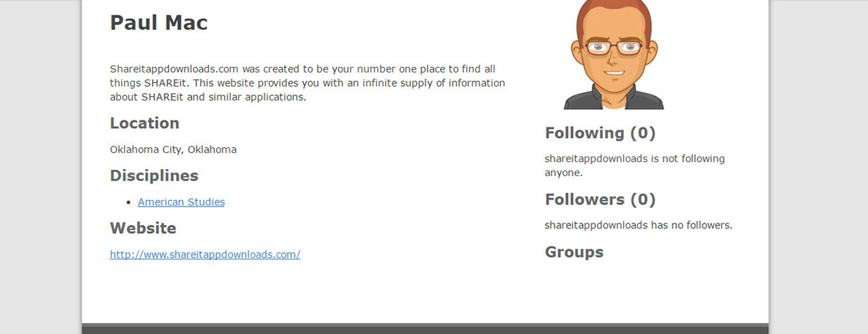
Task: Click the Disciplines section heading
Action: [153, 175]
